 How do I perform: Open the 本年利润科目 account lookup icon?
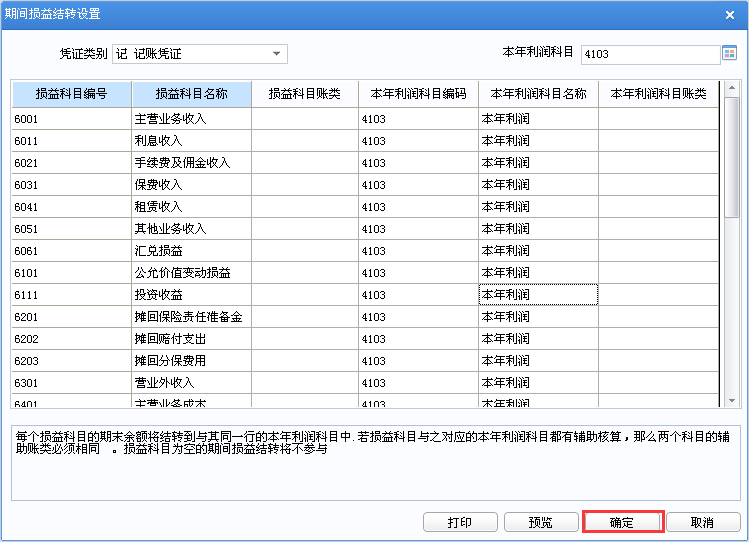coord(729,53)
